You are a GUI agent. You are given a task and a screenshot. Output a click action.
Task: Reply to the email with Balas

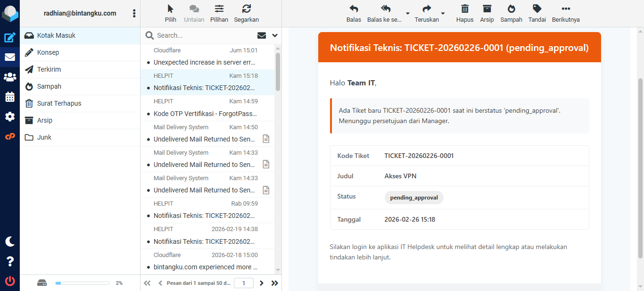(x=354, y=13)
